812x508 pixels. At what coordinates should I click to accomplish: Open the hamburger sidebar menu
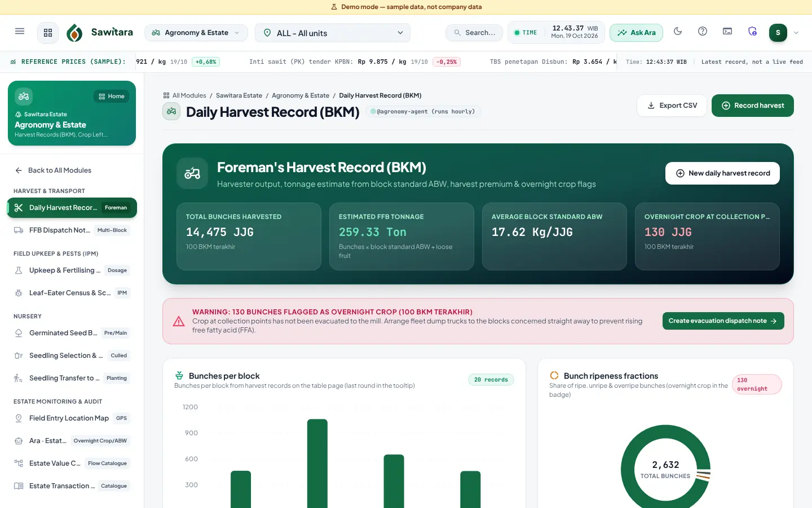click(20, 32)
